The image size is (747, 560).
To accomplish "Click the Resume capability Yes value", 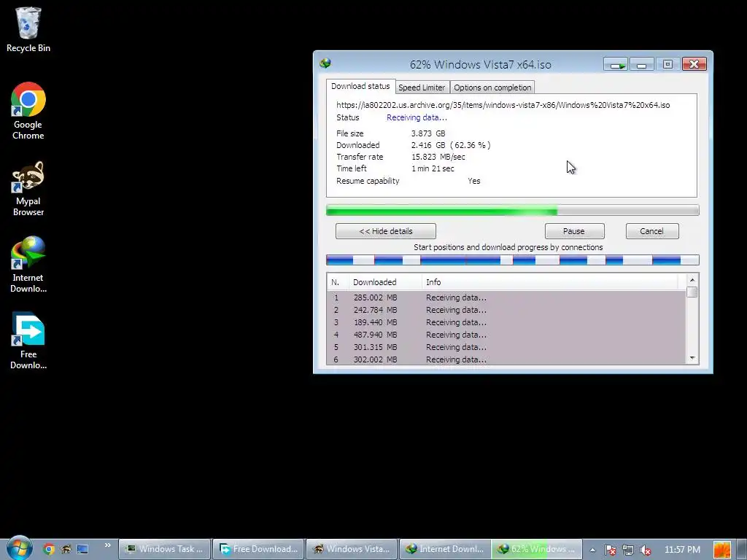I will tap(474, 181).
